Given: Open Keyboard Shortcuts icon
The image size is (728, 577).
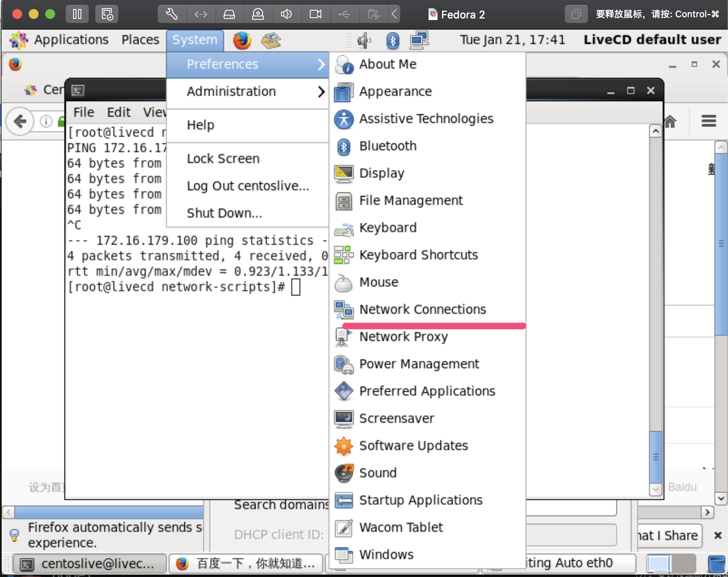Looking at the screenshot, I should (344, 255).
